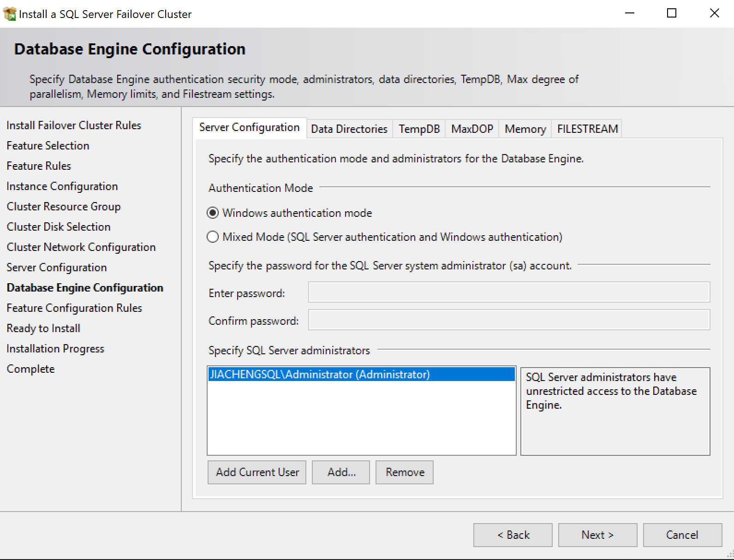Screen dimensions: 734x560
Task: Click the Add... button
Action: pos(341,472)
